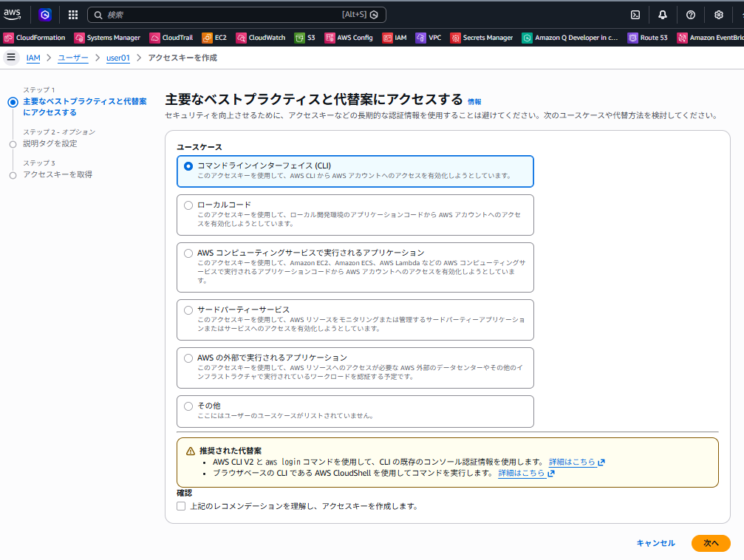Open Systems Manager favorite shortcut
The height and width of the screenshot is (560, 744).
[x=107, y=38]
